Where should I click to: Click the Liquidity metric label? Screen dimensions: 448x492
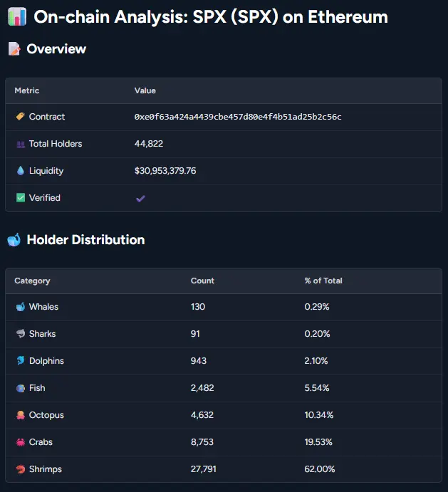pyautogui.click(x=46, y=171)
